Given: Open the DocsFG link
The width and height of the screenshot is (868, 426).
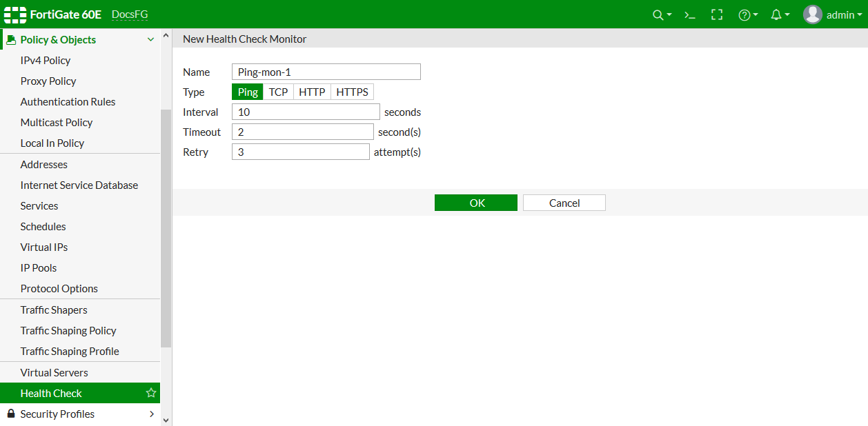Looking at the screenshot, I should pyautogui.click(x=130, y=14).
